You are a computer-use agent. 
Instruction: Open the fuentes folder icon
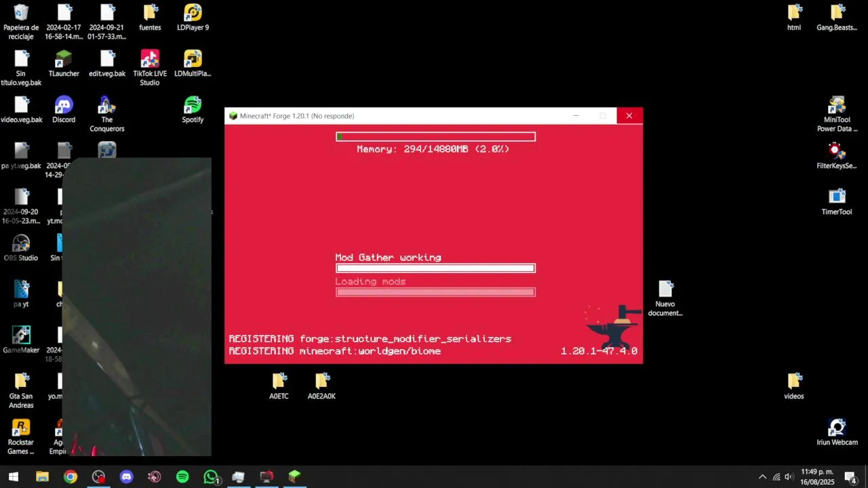click(x=150, y=18)
